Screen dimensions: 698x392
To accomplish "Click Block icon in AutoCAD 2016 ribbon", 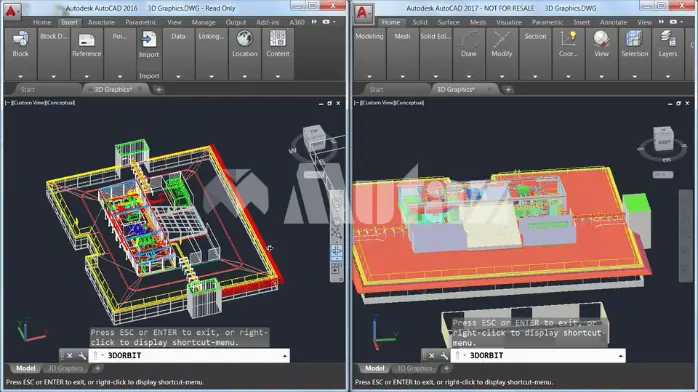I will point(20,39).
